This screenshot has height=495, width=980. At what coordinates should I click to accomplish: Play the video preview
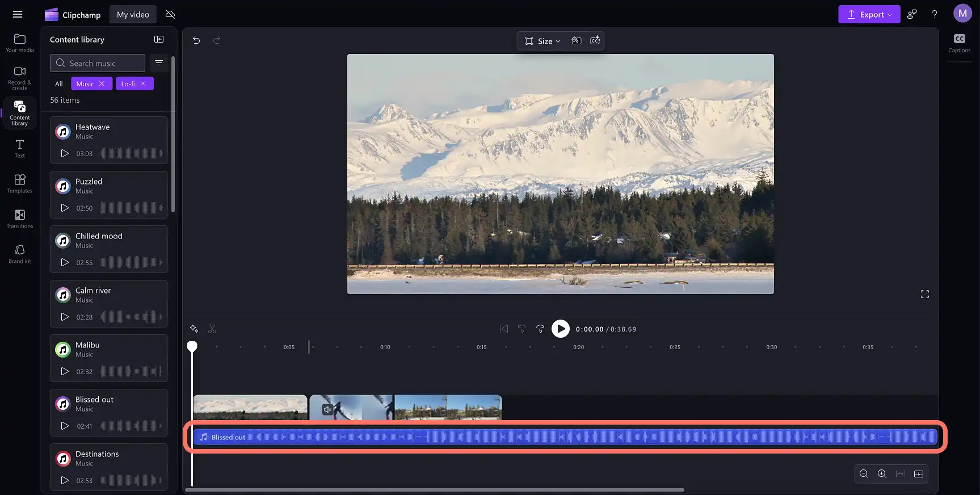click(561, 329)
